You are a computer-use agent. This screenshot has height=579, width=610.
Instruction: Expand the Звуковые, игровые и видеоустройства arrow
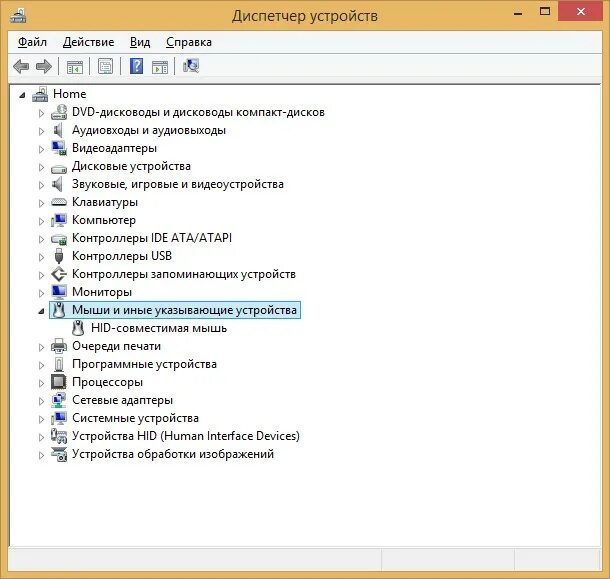[41, 185]
